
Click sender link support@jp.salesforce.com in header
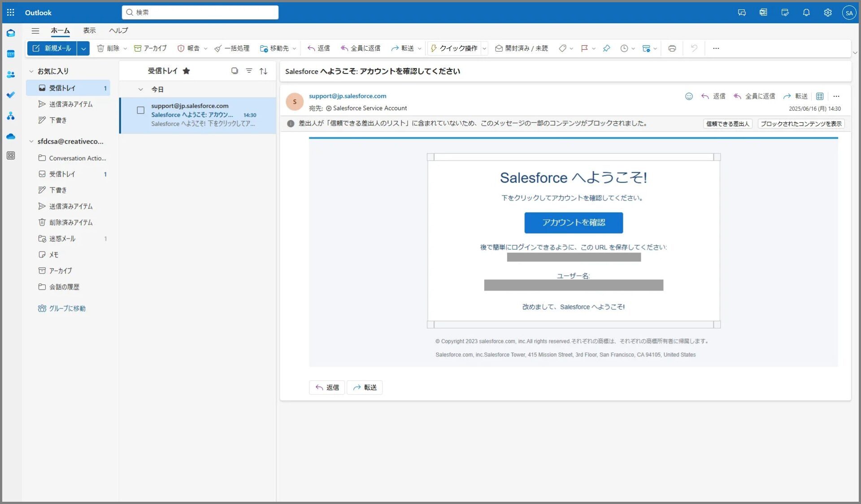pos(348,96)
